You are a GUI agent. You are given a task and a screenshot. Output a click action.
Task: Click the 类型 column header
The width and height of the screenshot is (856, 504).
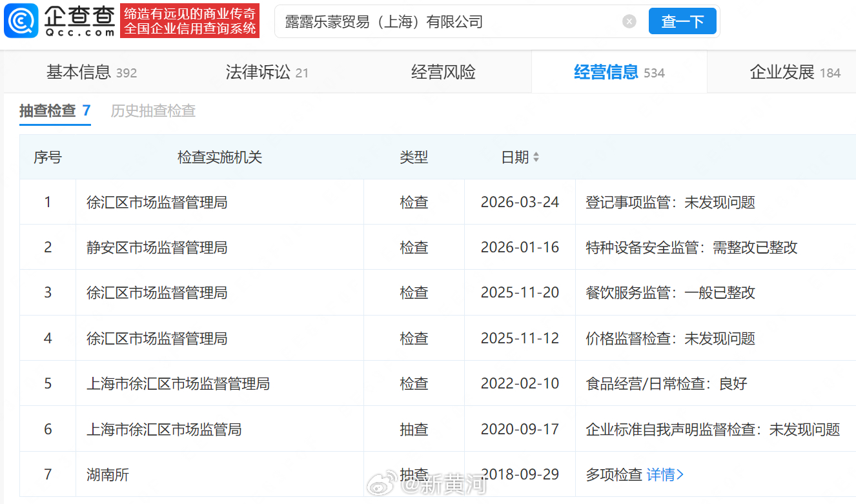[414, 157]
